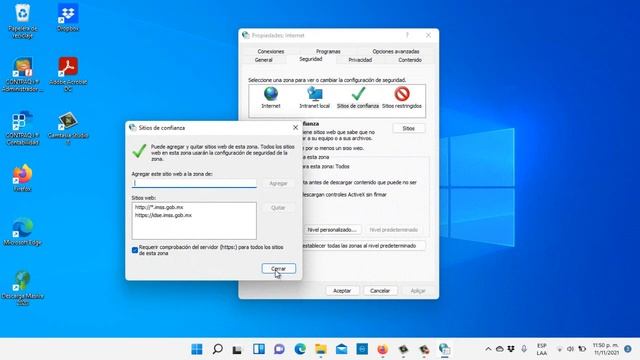The height and width of the screenshot is (360, 640).
Task: Click the Quitar button
Action: (278, 208)
